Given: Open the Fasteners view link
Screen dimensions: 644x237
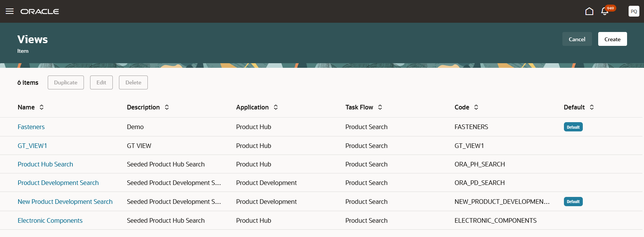Looking at the screenshot, I should tap(31, 127).
